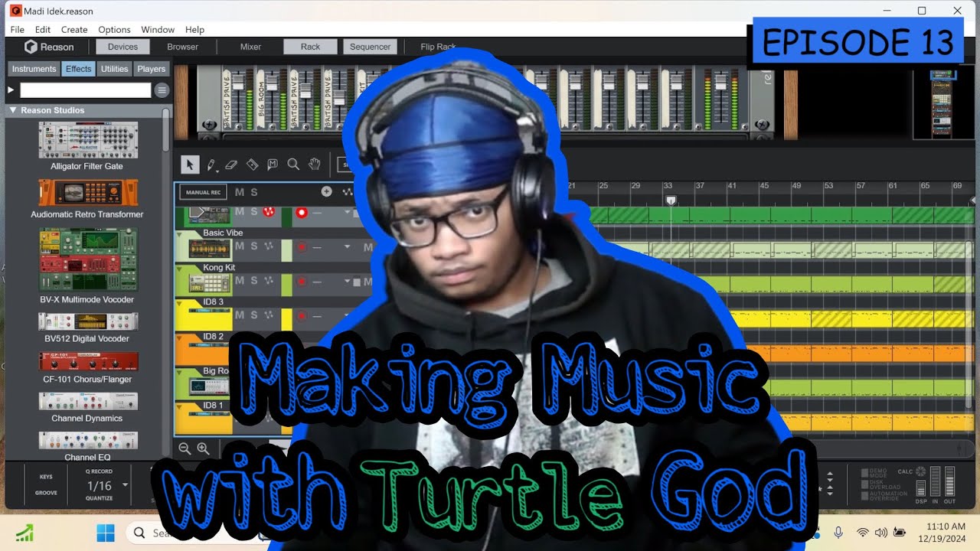Click the Browser button
The width and height of the screenshot is (980, 551).
pyautogui.click(x=183, y=47)
